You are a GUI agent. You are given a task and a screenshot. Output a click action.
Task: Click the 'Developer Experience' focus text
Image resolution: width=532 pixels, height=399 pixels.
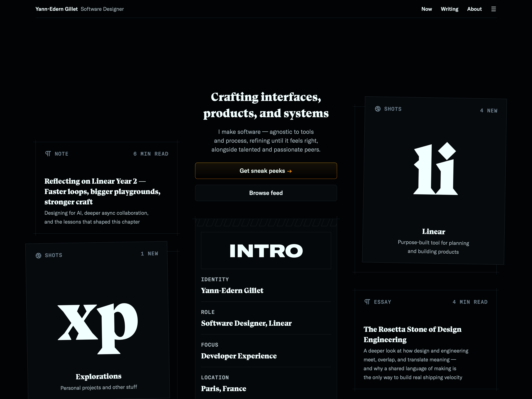(239, 356)
